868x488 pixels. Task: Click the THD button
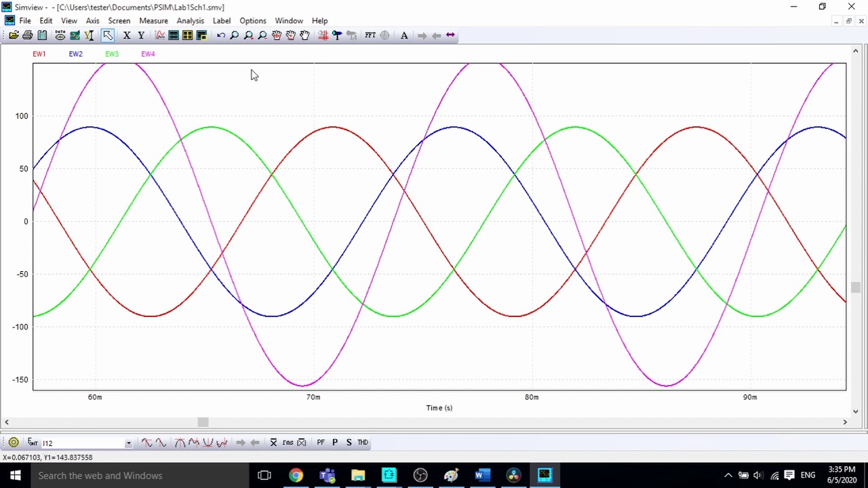[x=363, y=443]
